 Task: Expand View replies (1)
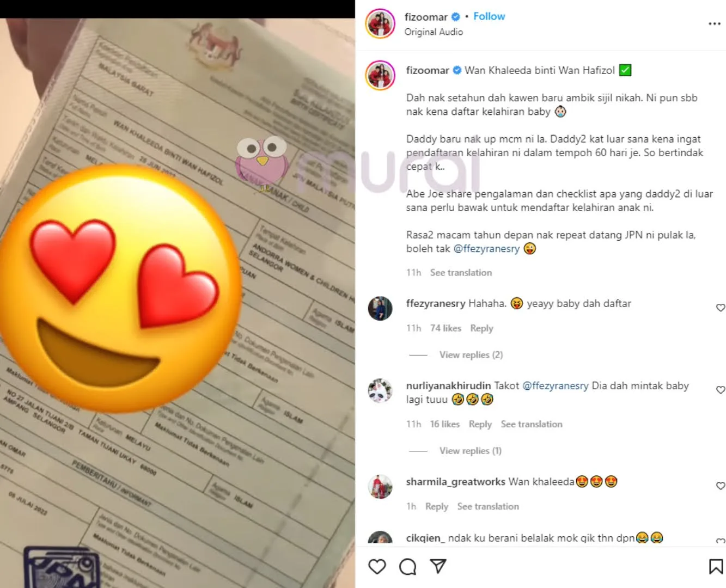click(x=471, y=451)
